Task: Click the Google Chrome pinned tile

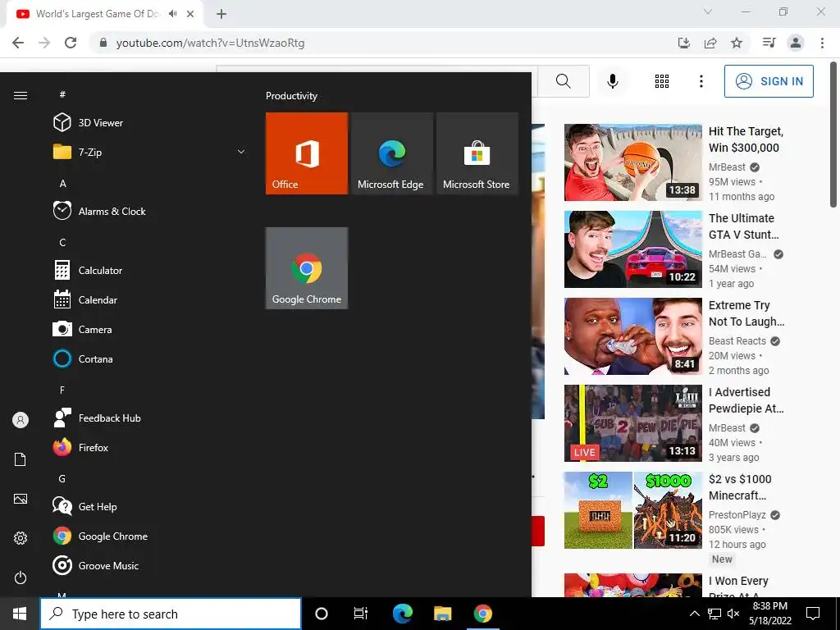Action: coord(307,268)
